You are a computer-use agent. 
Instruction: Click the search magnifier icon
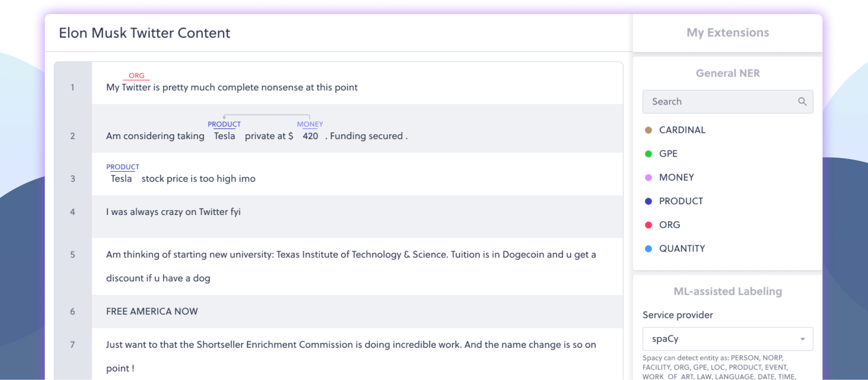coord(802,101)
